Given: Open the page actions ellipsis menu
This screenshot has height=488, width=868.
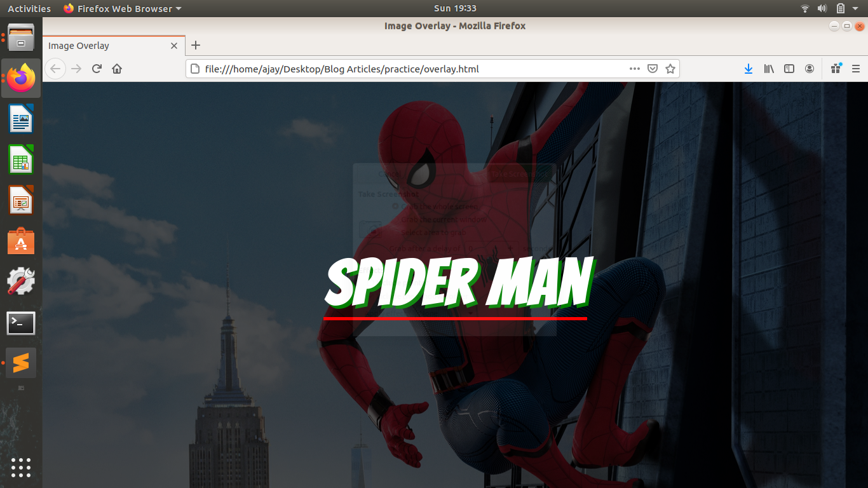Looking at the screenshot, I should pos(634,69).
